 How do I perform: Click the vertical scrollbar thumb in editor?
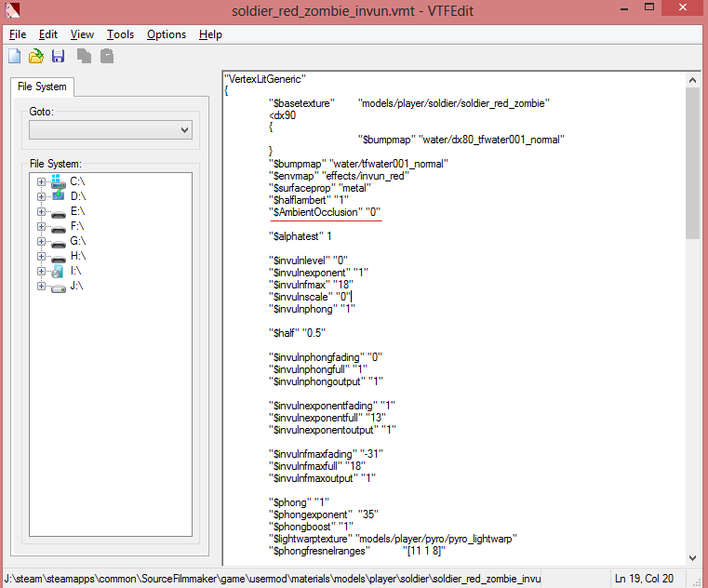(692, 163)
